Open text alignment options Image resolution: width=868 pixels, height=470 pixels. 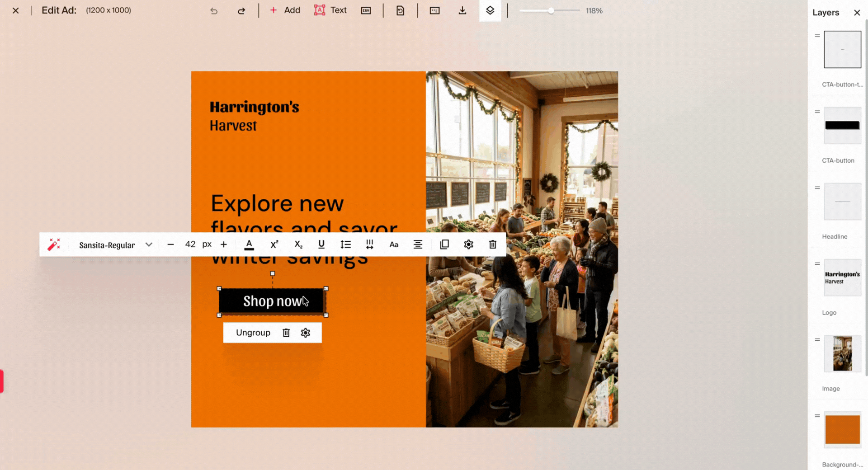418,244
